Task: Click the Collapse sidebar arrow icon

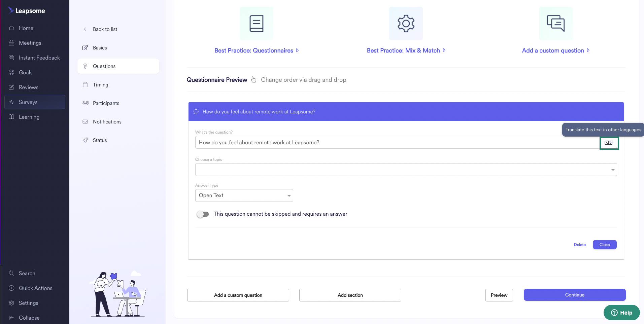Action: click(x=11, y=318)
